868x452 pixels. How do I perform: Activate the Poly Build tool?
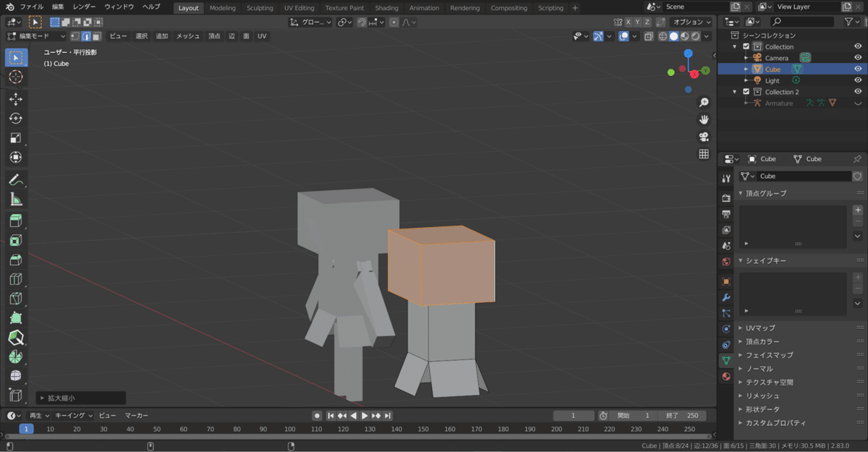click(x=16, y=319)
